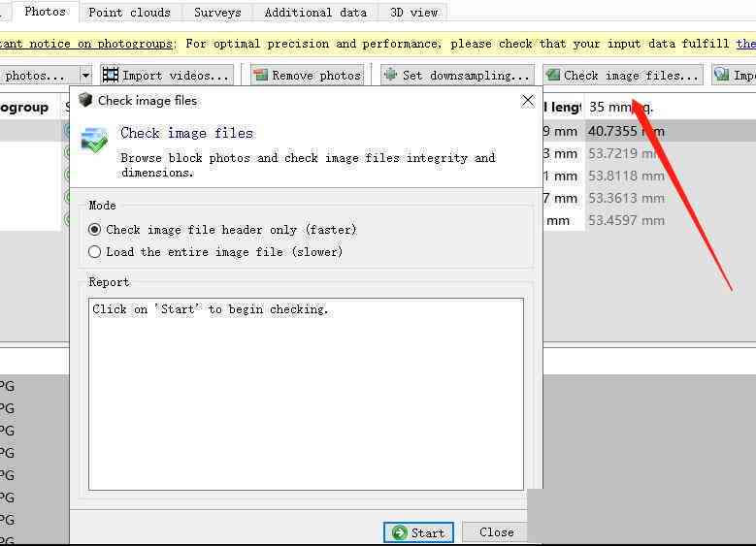Switch to the Photos tab
The width and height of the screenshot is (756, 546).
tap(45, 12)
